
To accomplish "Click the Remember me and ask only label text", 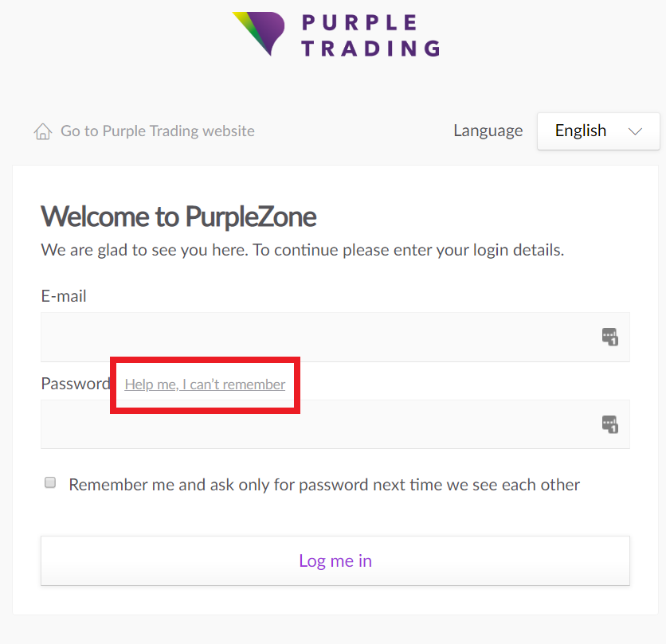I will pos(324,485).
